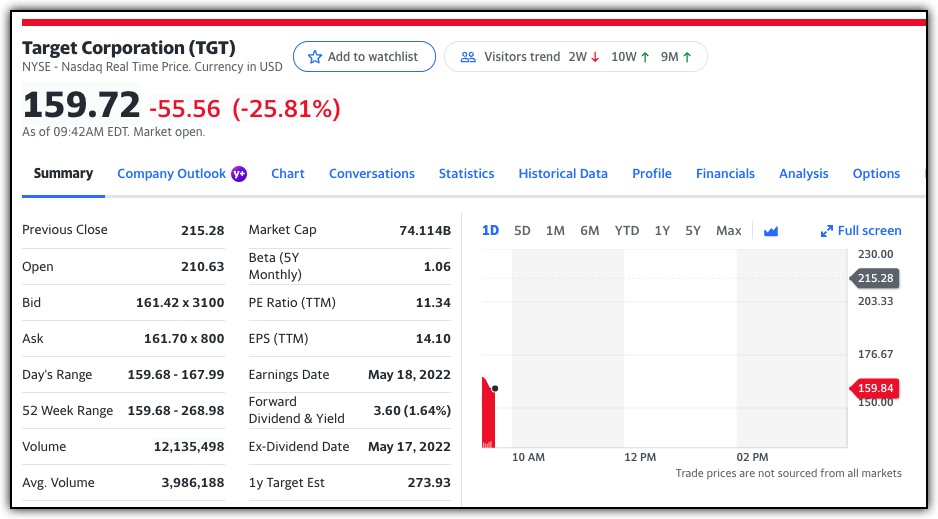Click the star icon in Add to watchlist
The height and width of the screenshot is (519, 938).
tap(315, 57)
